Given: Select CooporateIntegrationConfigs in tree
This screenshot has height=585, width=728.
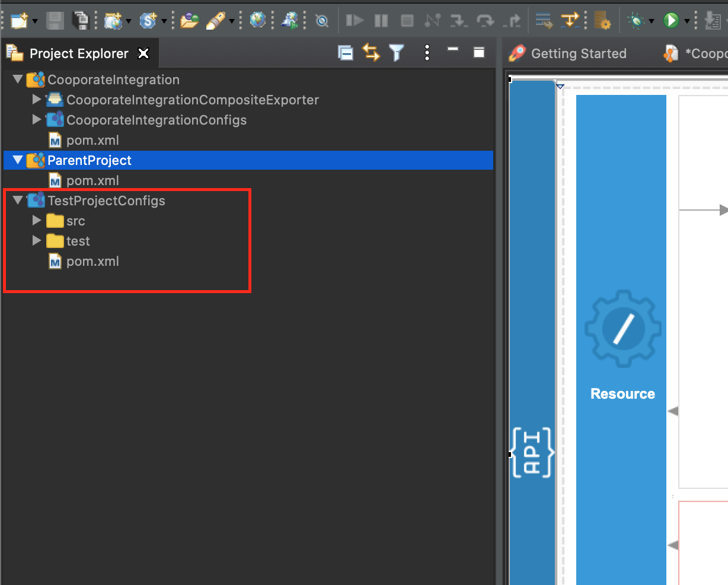Looking at the screenshot, I should (x=157, y=120).
